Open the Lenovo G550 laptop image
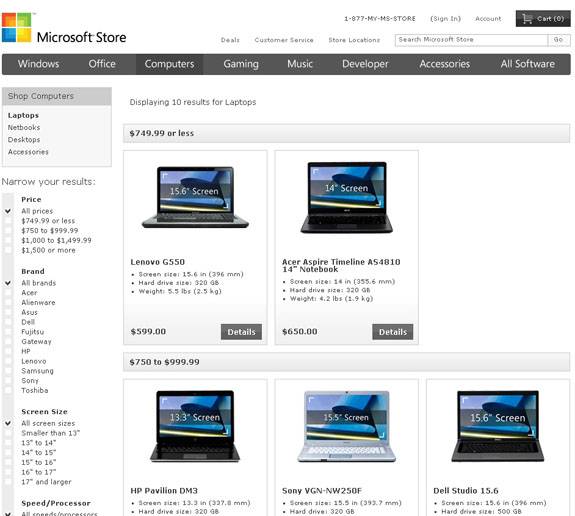 pyautogui.click(x=195, y=197)
